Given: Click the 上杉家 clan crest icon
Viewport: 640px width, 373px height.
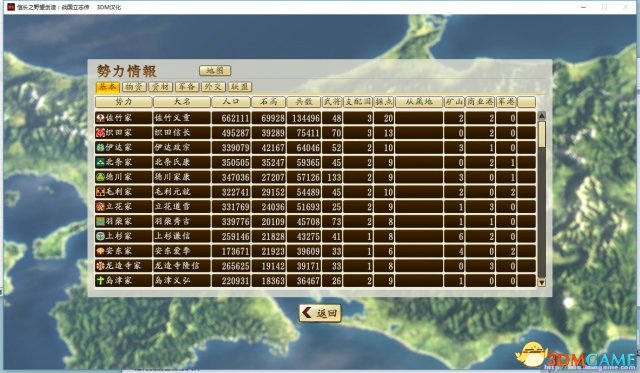Looking at the screenshot, I should tap(100, 236).
